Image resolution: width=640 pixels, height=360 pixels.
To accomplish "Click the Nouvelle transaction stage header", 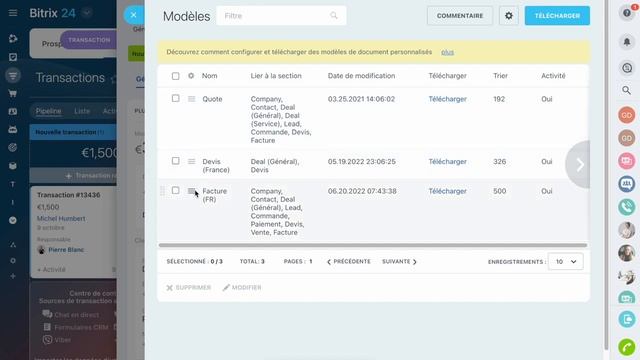I will click(73, 132).
